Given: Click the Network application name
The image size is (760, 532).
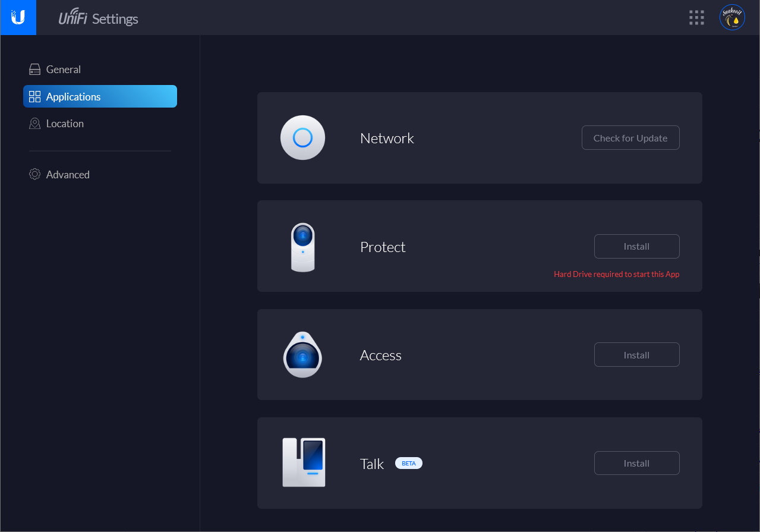Looking at the screenshot, I should tap(387, 138).
